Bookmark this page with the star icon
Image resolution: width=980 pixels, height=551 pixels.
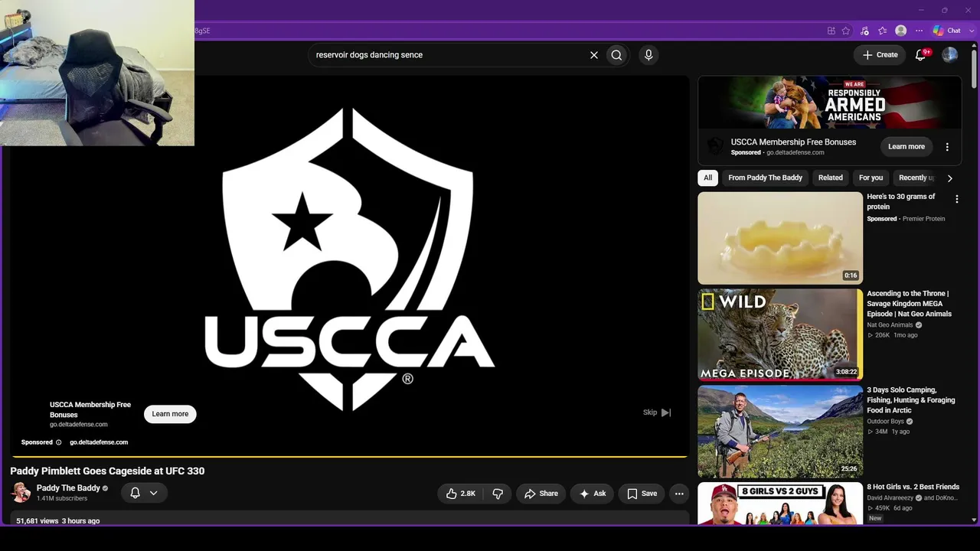click(x=846, y=31)
